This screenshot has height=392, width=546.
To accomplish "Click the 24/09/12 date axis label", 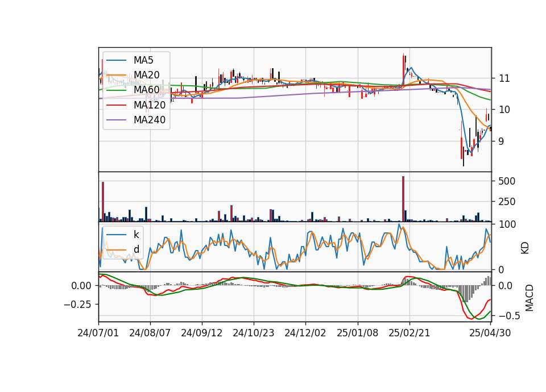I will coord(201,333).
